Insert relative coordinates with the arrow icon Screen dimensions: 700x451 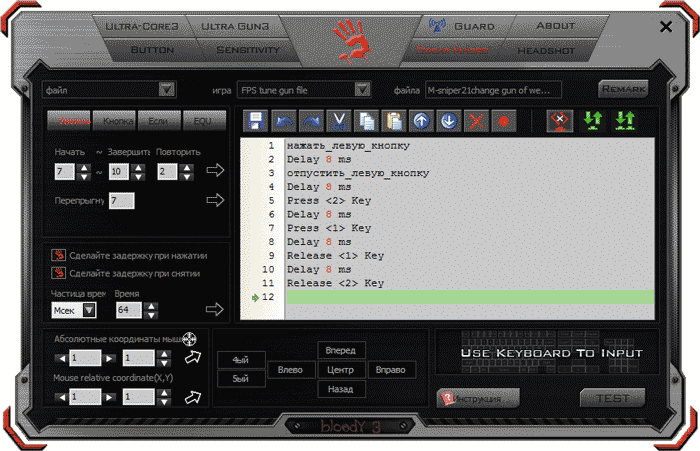coord(193,397)
